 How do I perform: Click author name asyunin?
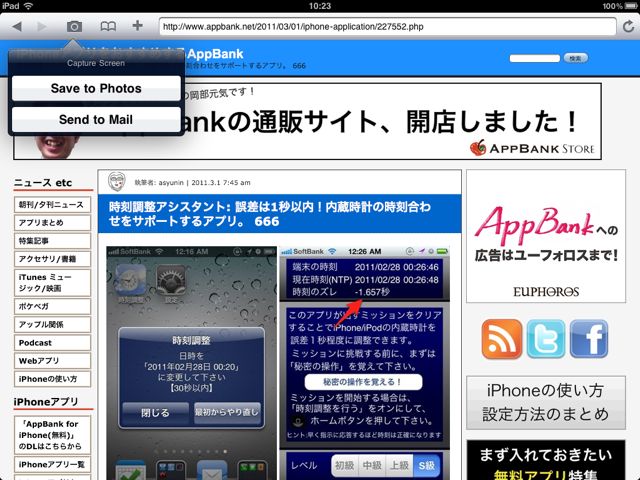tap(171, 183)
